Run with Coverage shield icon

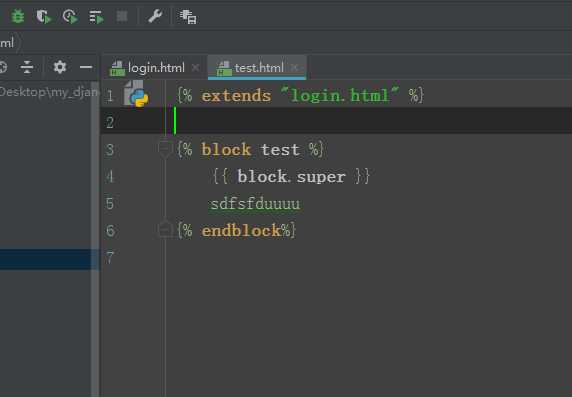pos(44,17)
